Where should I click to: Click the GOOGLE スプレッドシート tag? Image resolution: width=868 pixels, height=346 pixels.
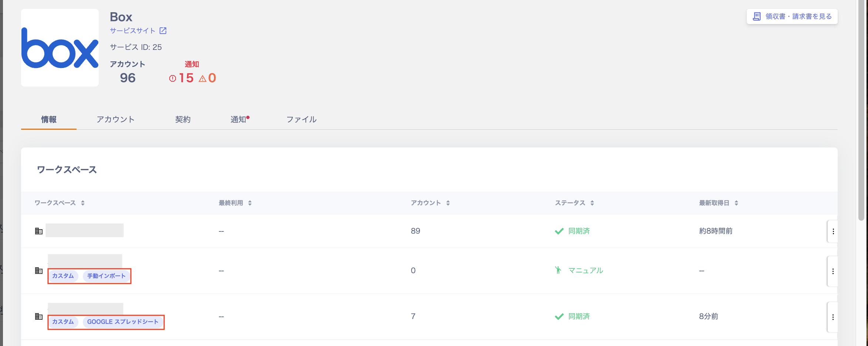[x=123, y=322]
